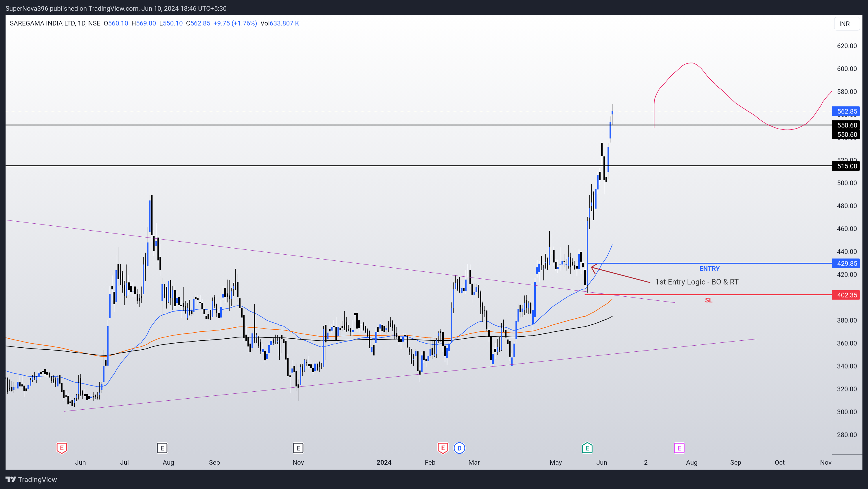The width and height of the screenshot is (868, 489).
Task: Click the grey earnings marker above Aug
Action: pyautogui.click(x=162, y=448)
